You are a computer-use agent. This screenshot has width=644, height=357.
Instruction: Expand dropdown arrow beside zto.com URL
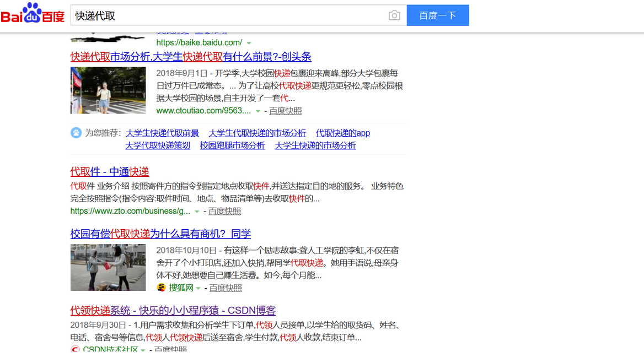coord(197,212)
